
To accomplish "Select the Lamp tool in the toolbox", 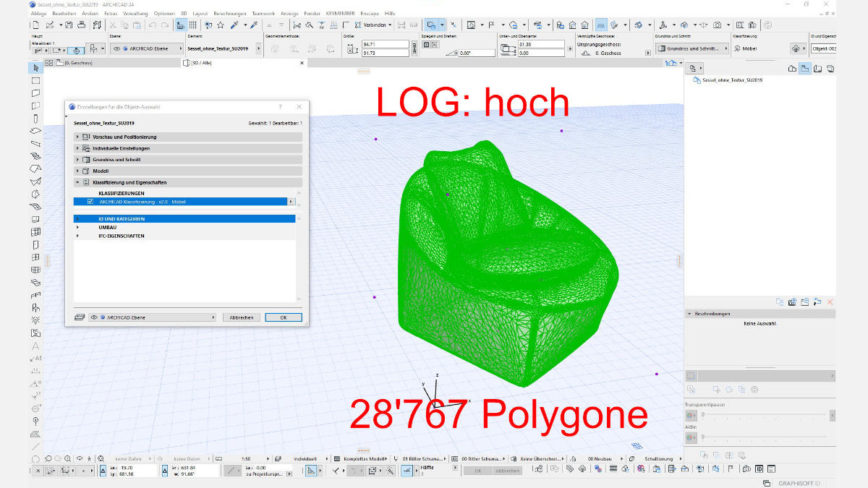I will [x=35, y=320].
